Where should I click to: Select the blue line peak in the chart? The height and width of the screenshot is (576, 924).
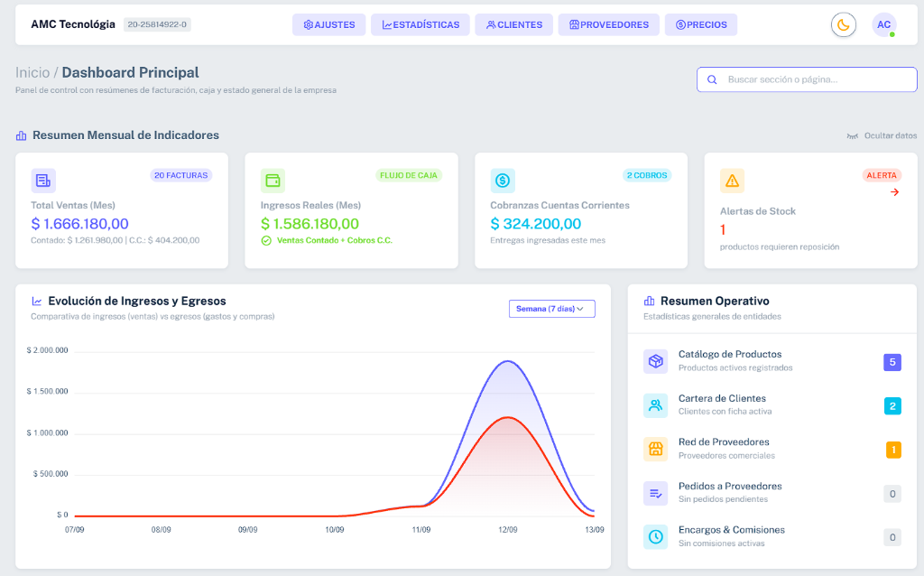(507, 361)
